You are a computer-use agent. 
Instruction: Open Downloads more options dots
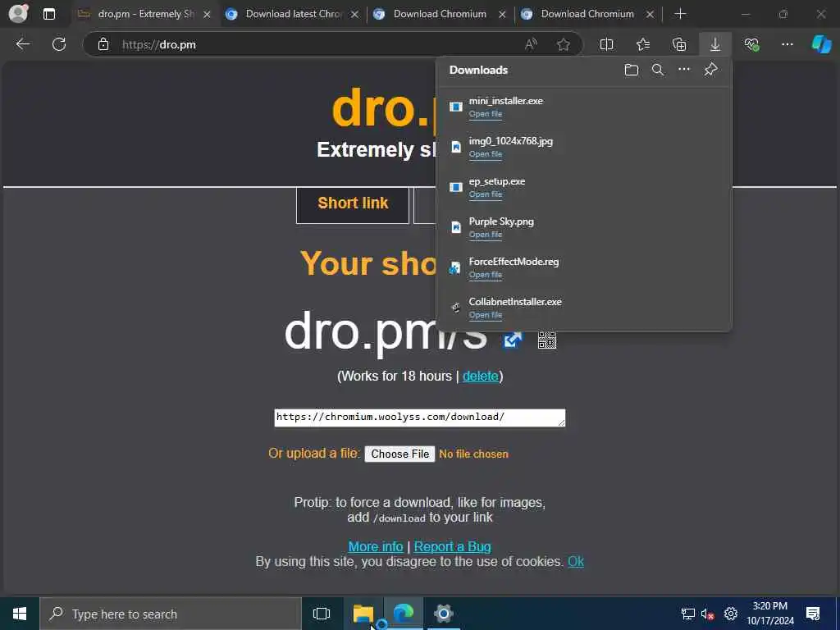684,69
